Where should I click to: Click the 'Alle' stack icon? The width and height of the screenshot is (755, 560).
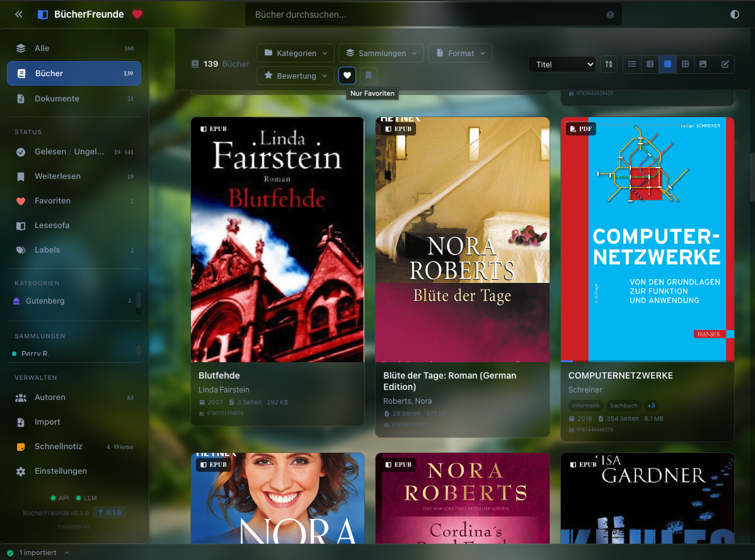21,48
